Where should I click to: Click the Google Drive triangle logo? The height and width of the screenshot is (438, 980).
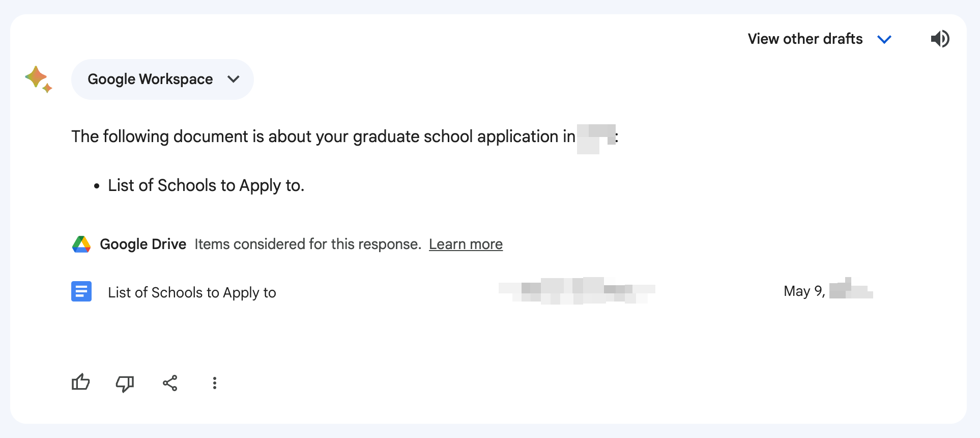click(81, 244)
